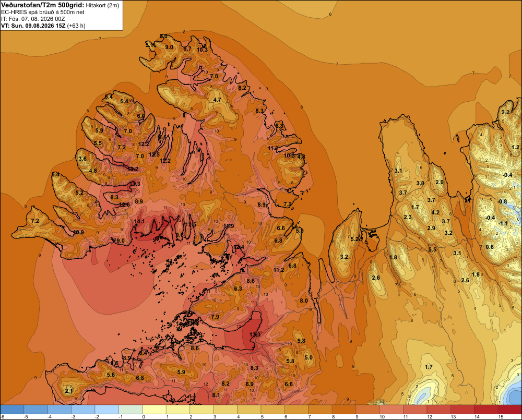Pick blue legend swatch between -6 and -5
The height and width of the screenshot is (420, 522).
pyautogui.click(x=12, y=410)
